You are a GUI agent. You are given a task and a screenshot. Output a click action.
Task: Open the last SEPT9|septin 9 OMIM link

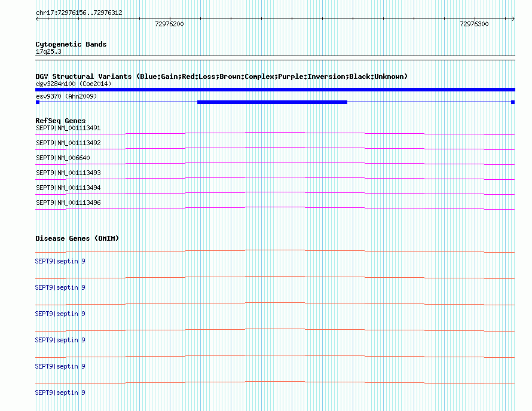[60, 392]
